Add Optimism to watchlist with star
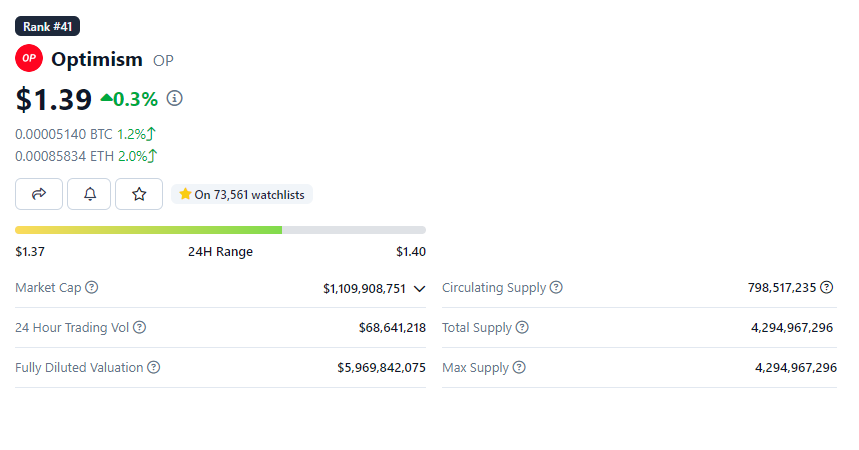 pyautogui.click(x=139, y=194)
